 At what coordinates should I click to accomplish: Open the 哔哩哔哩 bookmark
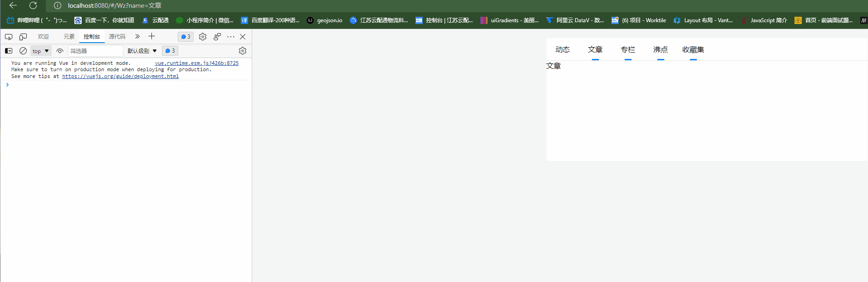pos(36,20)
